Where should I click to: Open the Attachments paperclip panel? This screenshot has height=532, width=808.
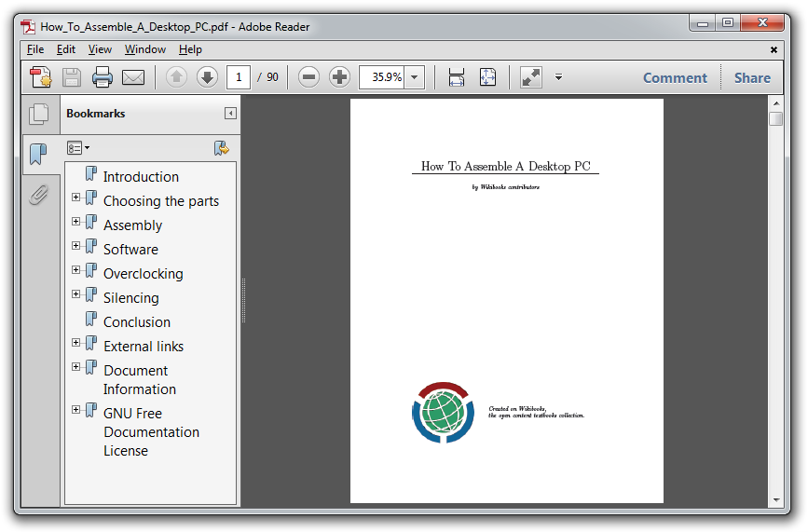(x=38, y=195)
